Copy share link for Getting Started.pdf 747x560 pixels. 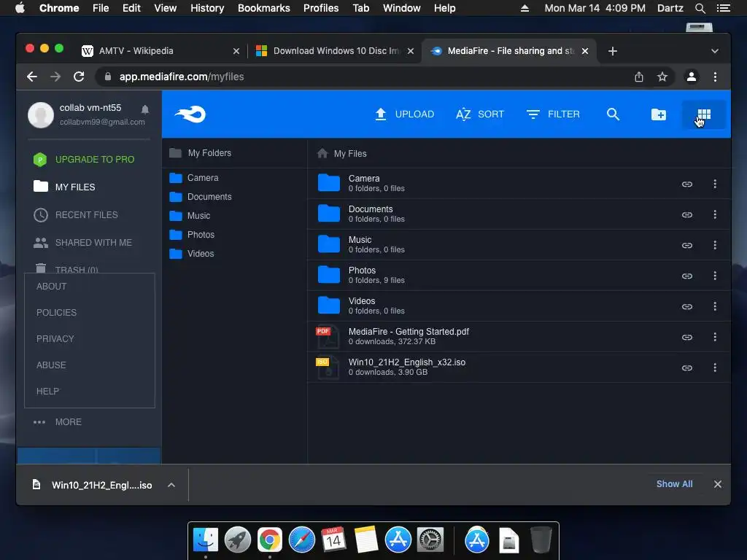click(686, 337)
